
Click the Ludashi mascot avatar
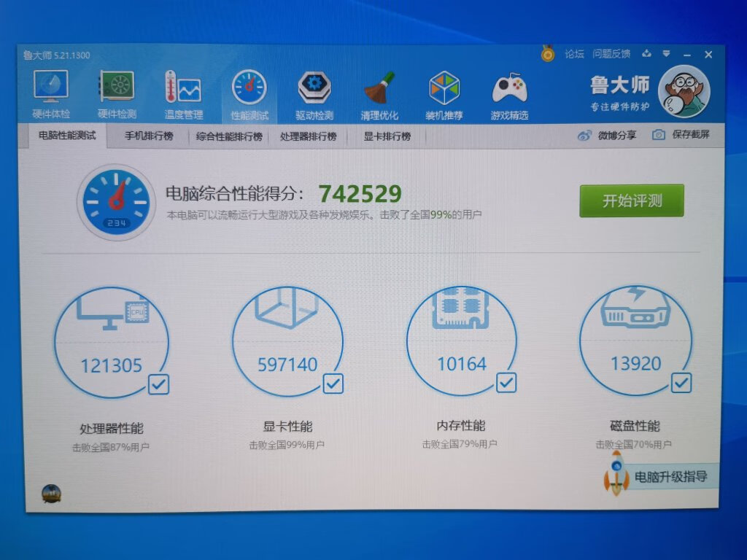pos(684,91)
